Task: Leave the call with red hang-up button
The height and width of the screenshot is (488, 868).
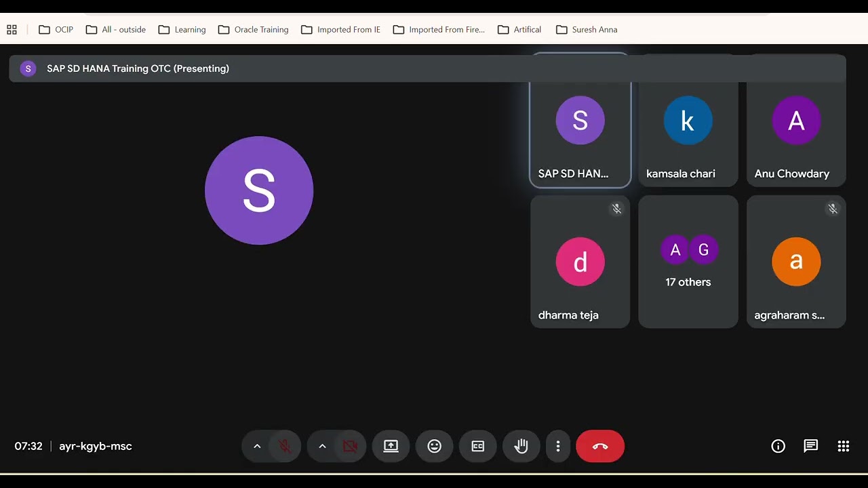Action: pos(600,446)
